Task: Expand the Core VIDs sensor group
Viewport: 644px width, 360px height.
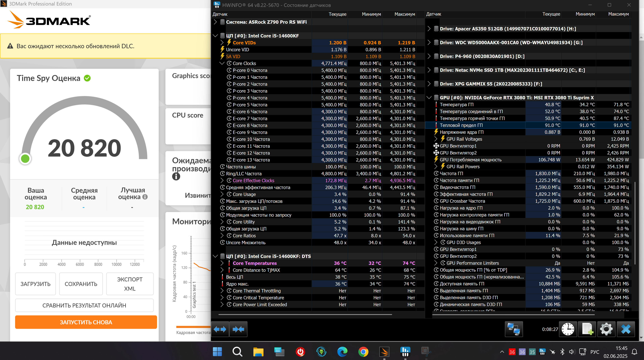Action: coord(222,43)
